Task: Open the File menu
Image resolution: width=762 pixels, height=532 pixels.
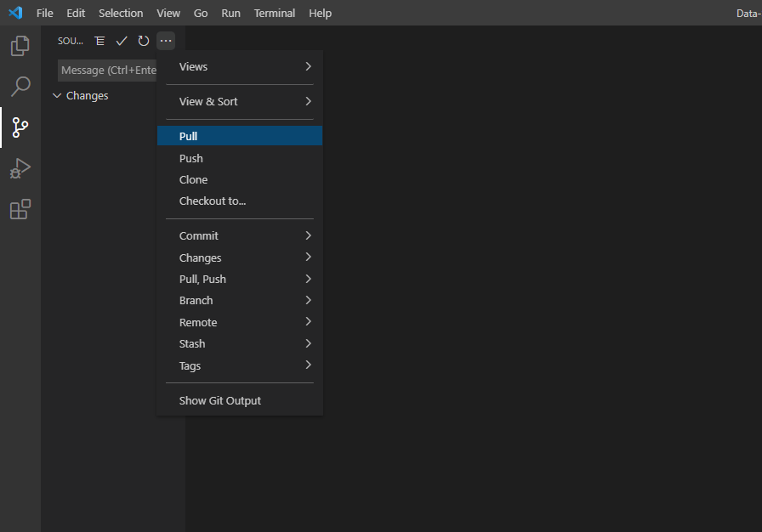Action: click(45, 13)
